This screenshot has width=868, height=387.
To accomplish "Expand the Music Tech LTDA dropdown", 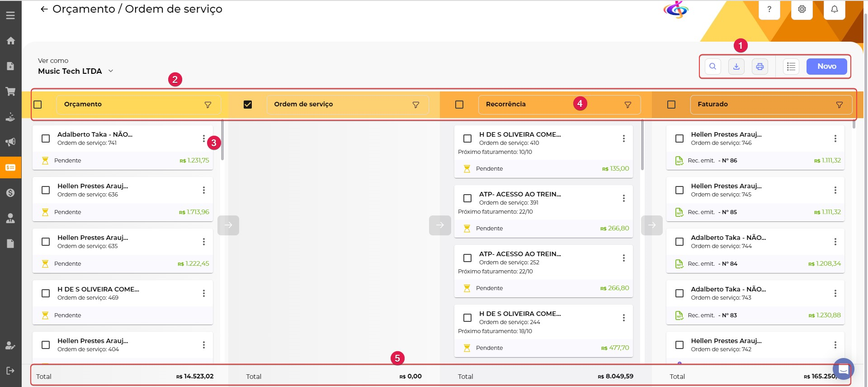I will (111, 71).
